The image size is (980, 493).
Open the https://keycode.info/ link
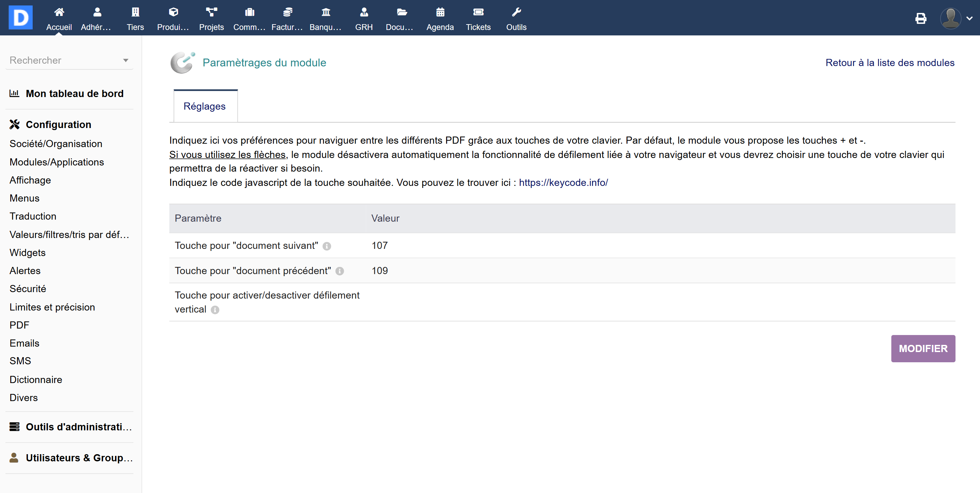563,182
